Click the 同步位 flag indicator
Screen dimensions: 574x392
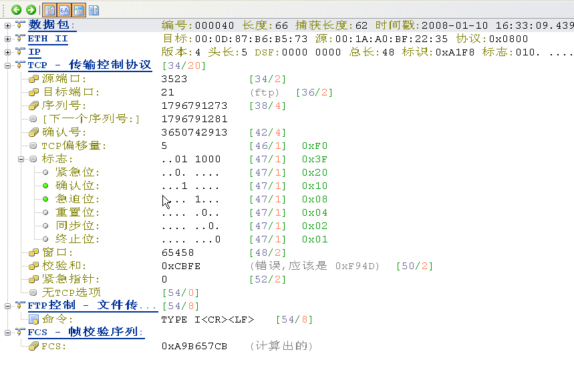45,226
